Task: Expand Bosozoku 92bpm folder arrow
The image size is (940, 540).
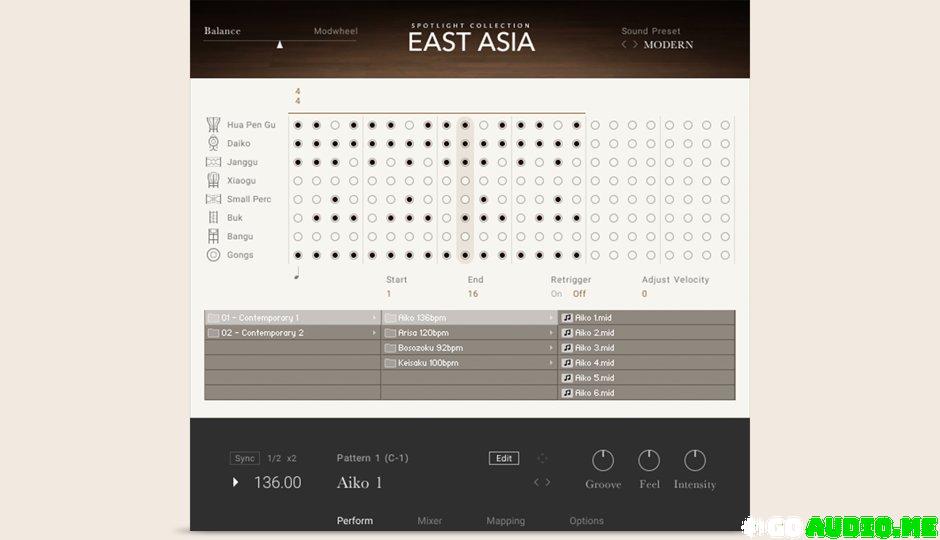Action: (551, 348)
